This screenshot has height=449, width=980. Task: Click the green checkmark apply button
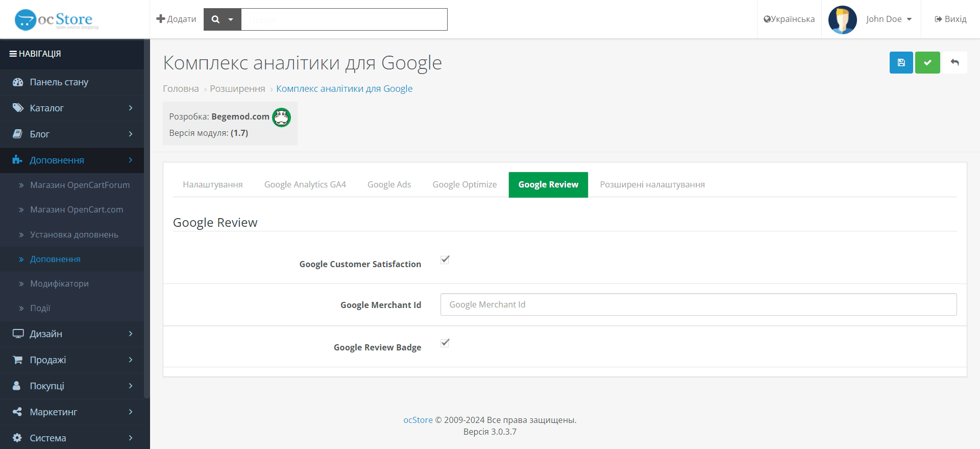click(x=927, y=63)
